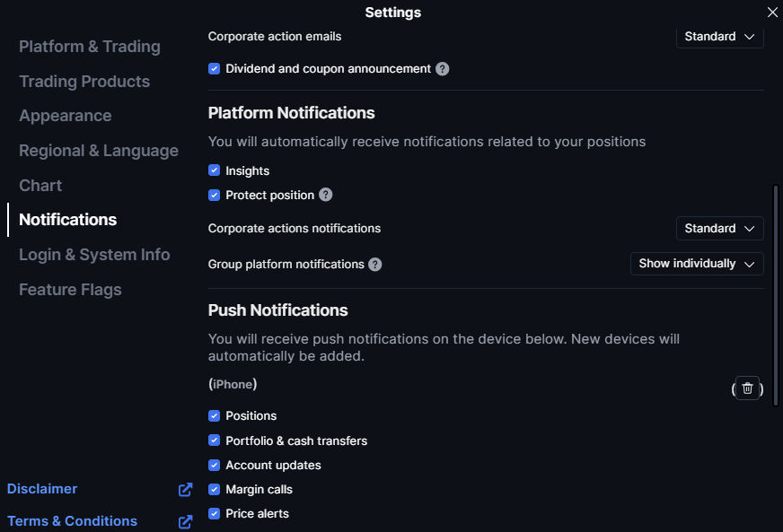Click help icon beside Dividend and coupon announcement

(x=443, y=69)
